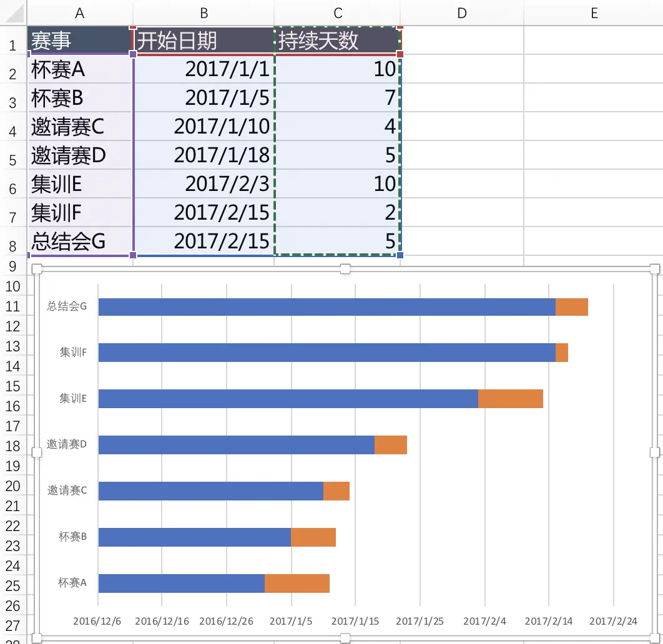Viewport: 663px width, 644px height.
Task: Click chart date label 2017/1/15
Action: [x=355, y=621]
